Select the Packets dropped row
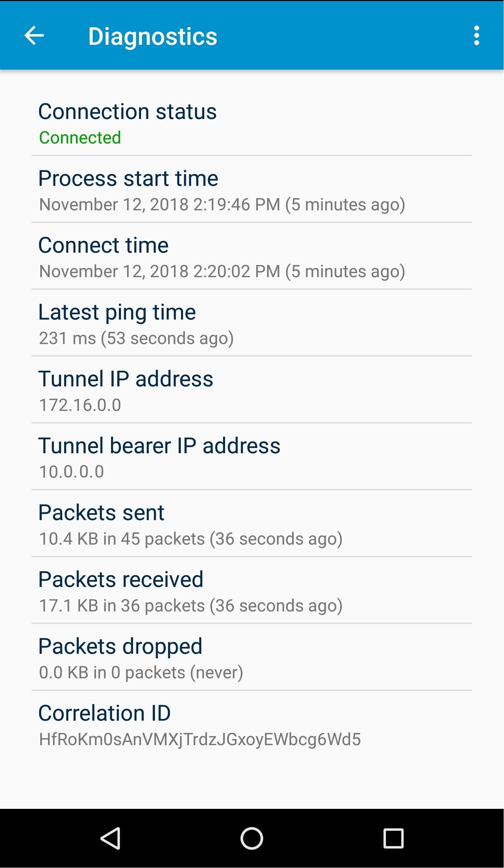Screen dimensions: 504x868 [x=251, y=658]
